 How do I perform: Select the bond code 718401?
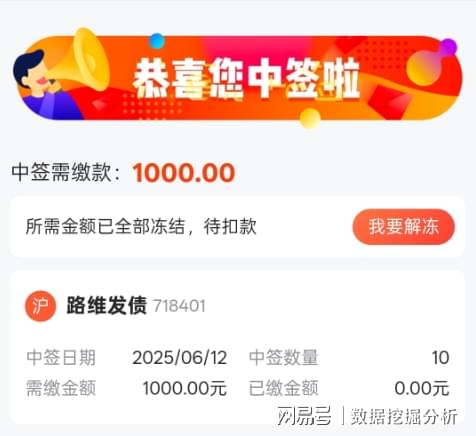click(x=179, y=306)
